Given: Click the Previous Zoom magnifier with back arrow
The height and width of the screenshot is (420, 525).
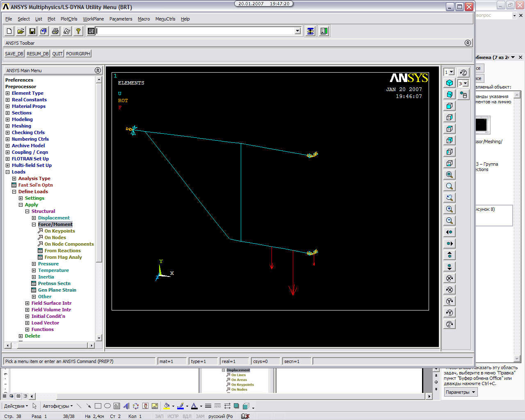Looking at the screenshot, I should tap(450, 198).
